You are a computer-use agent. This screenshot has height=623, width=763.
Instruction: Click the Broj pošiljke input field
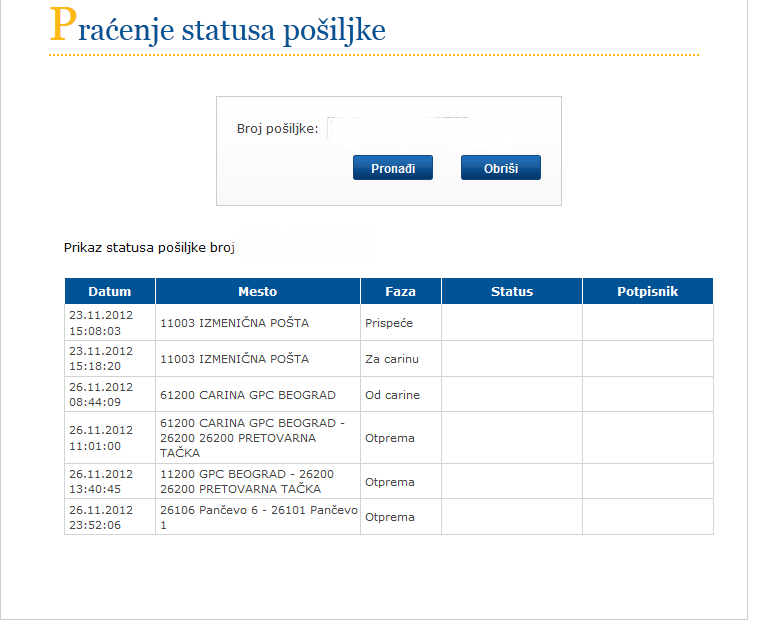pos(400,128)
